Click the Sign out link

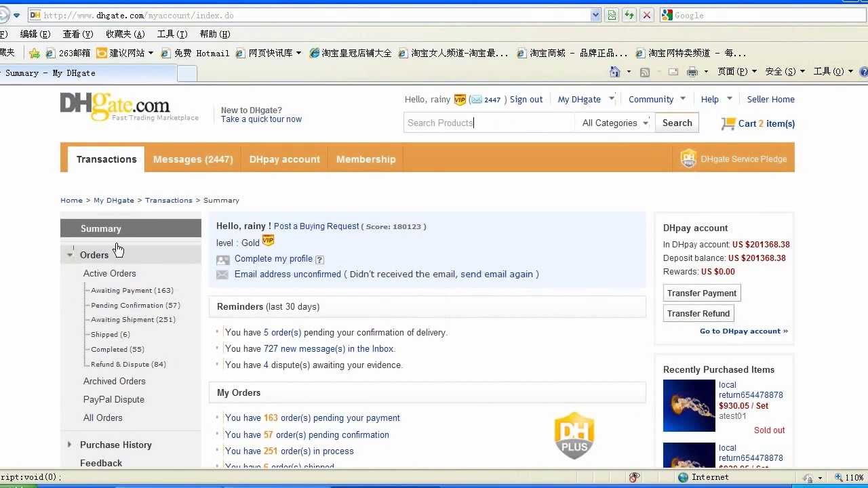[526, 99]
